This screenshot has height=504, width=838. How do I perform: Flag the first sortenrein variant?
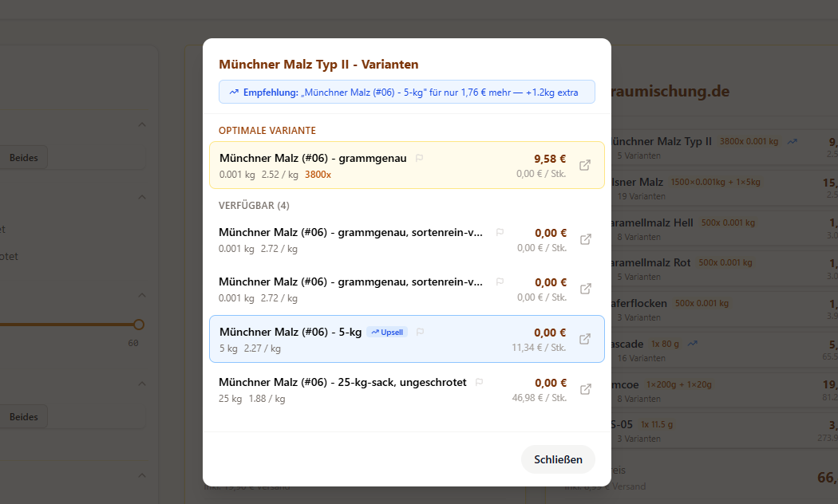(x=500, y=233)
